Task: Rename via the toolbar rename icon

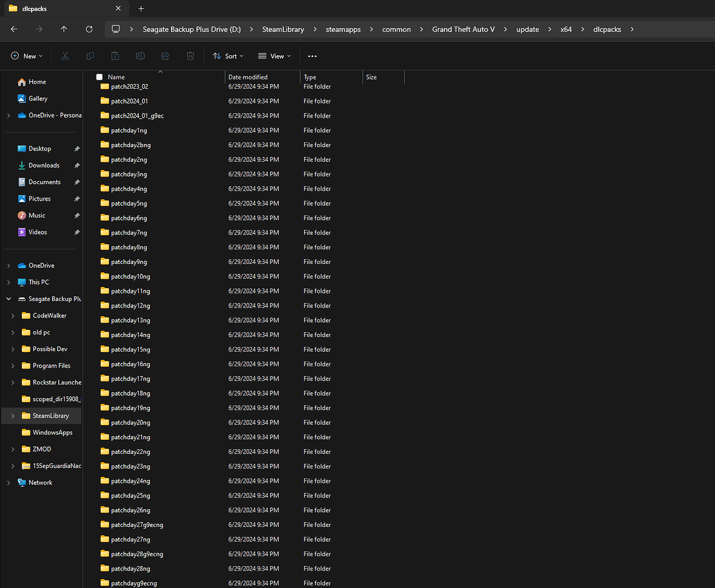Action: [140, 56]
